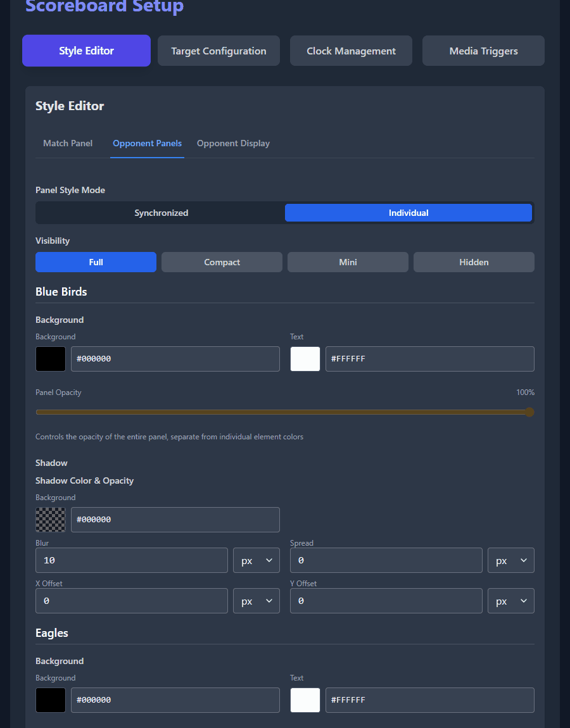Open the Y Offset unit dropdown
Image resolution: width=570 pixels, height=728 pixels.
click(511, 601)
